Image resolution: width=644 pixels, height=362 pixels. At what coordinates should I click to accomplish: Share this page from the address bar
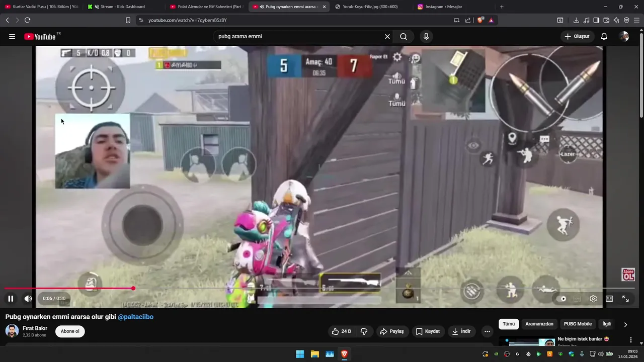[468, 20]
